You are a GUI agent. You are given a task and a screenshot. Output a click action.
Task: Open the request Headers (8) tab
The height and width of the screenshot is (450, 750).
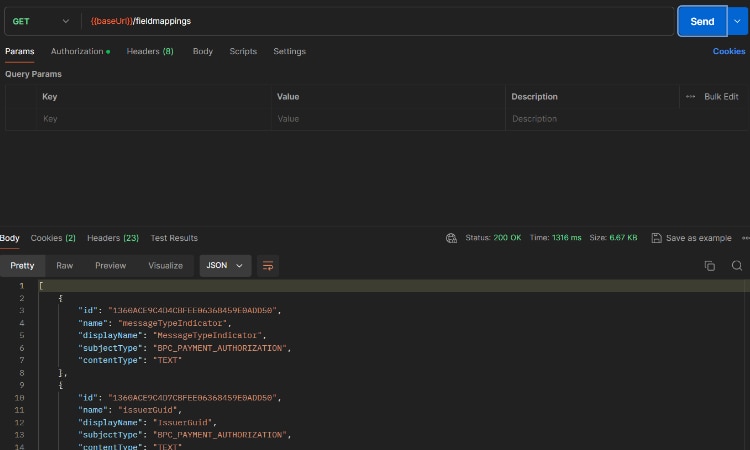coord(150,51)
